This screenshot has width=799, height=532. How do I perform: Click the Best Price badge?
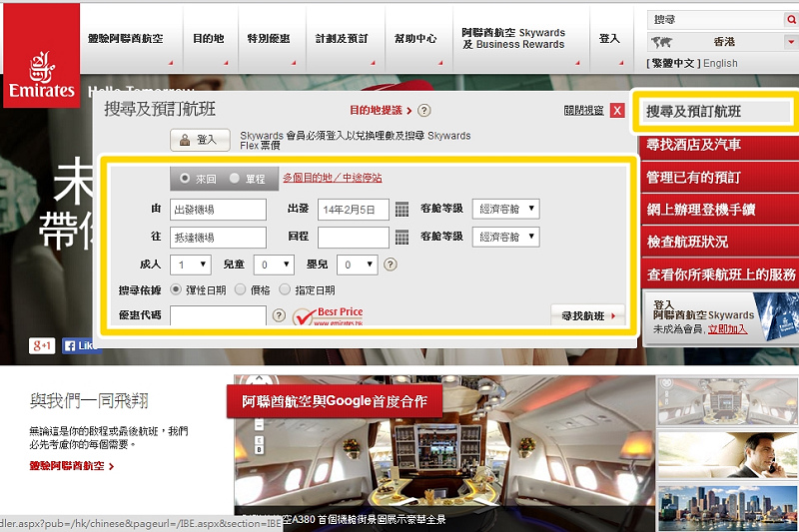click(328, 316)
